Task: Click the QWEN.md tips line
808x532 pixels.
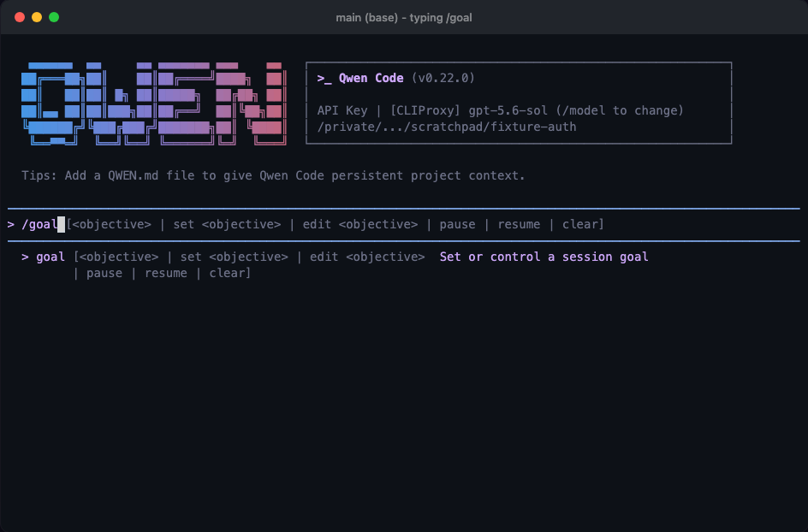Action: point(273,175)
